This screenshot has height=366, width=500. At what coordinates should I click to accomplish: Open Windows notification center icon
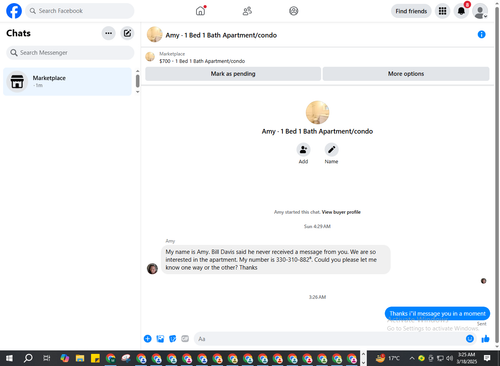point(487,358)
